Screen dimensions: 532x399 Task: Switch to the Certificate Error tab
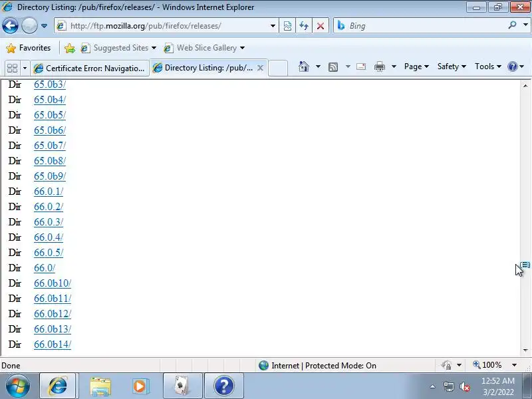[90, 68]
